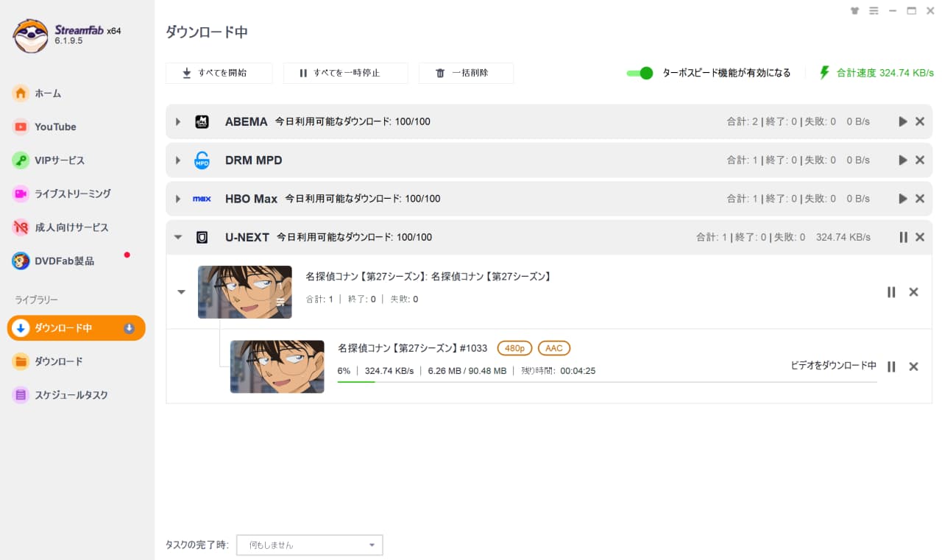This screenshot has height=560, width=942.
Task: Expand the ABEMA download group
Action: [x=178, y=121]
